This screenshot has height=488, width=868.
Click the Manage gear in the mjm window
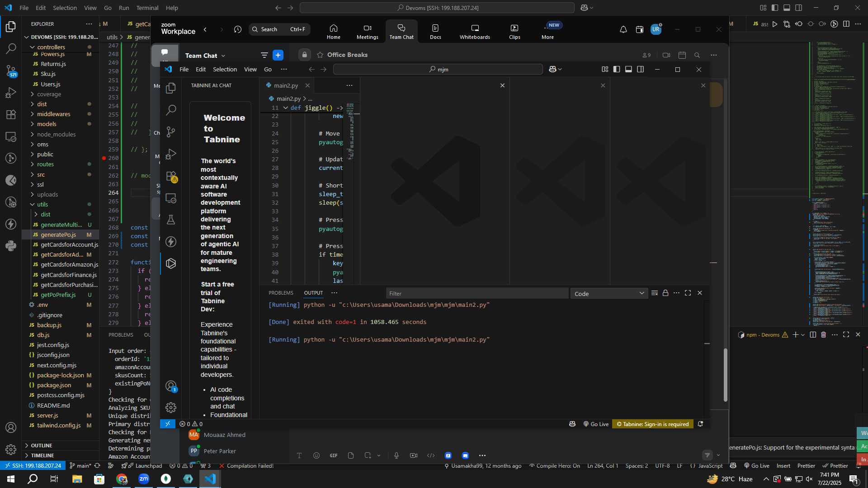click(x=171, y=408)
